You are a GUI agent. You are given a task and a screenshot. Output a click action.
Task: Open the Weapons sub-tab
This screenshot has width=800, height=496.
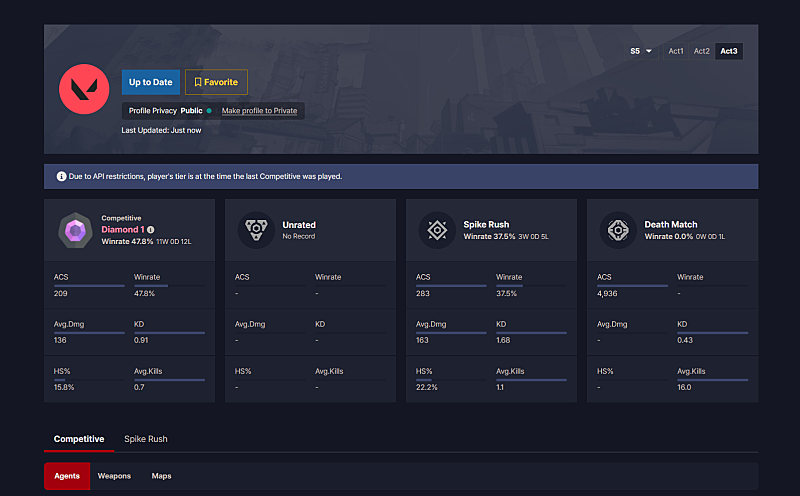tap(114, 476)
